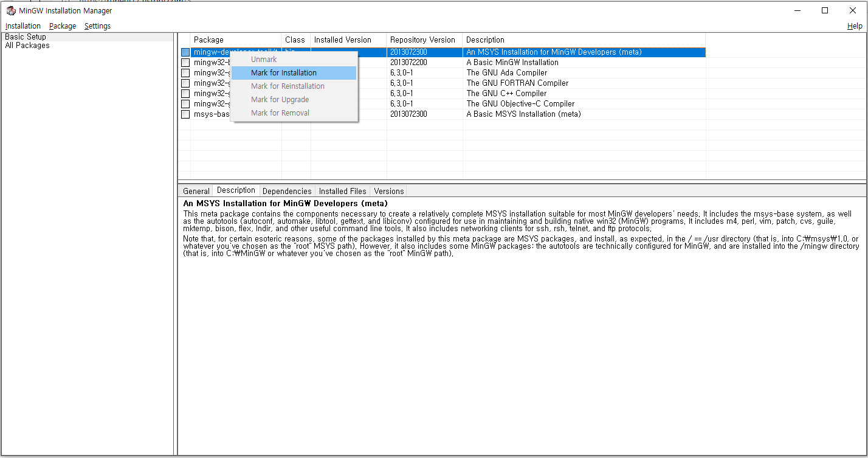Viewport: 868px width, 458px height.
Task: Click Mark for Removal entry
Action: (294, 113)
